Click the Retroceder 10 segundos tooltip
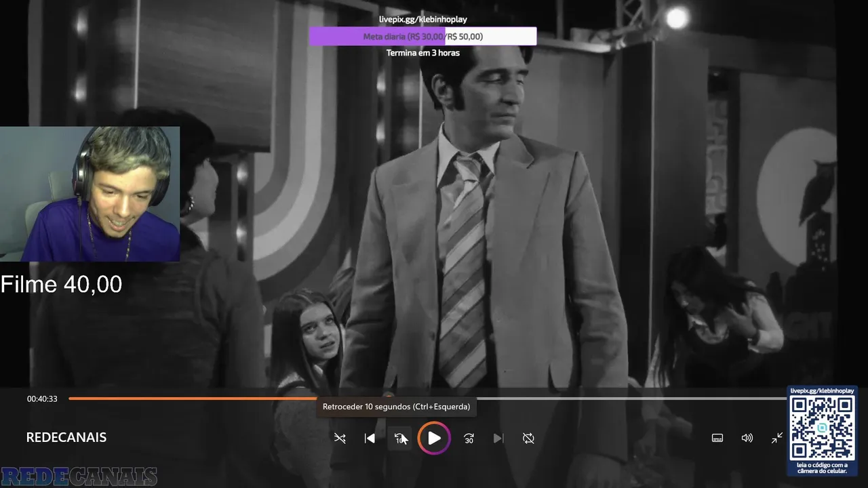The image size is (868, 488). (396, 407)
